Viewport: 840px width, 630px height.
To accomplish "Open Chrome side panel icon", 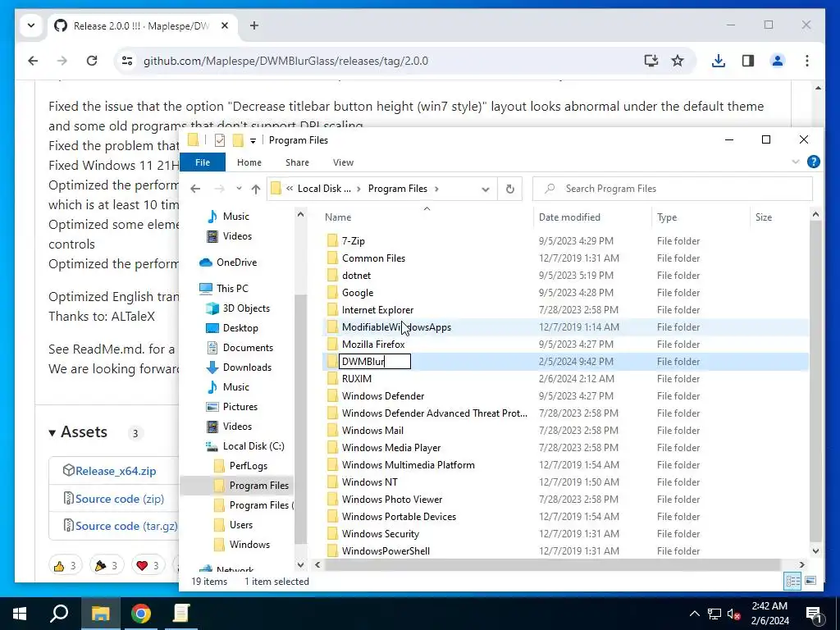I will 748,61.
